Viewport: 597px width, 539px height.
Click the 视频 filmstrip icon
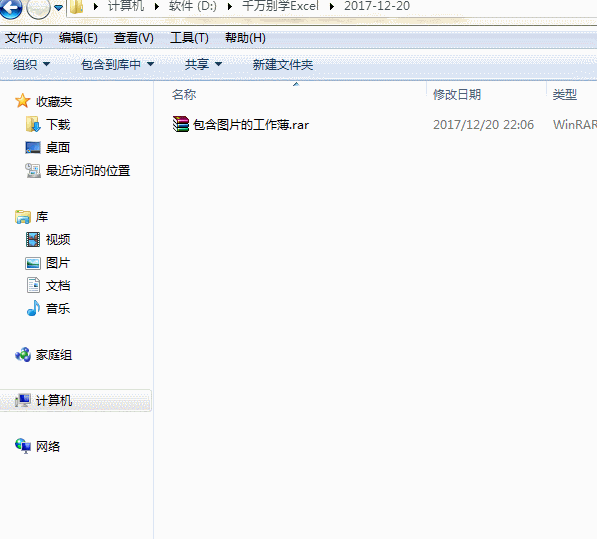point(33,239)
